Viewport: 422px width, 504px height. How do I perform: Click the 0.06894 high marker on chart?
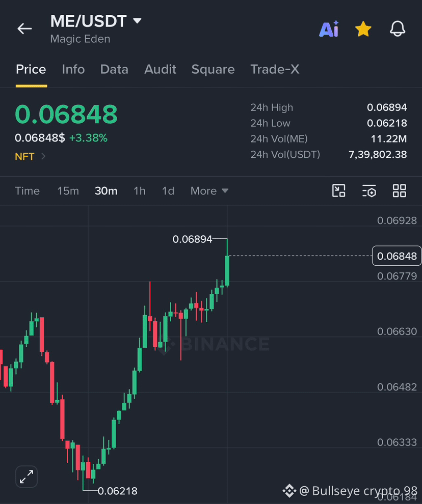point(192,239)
